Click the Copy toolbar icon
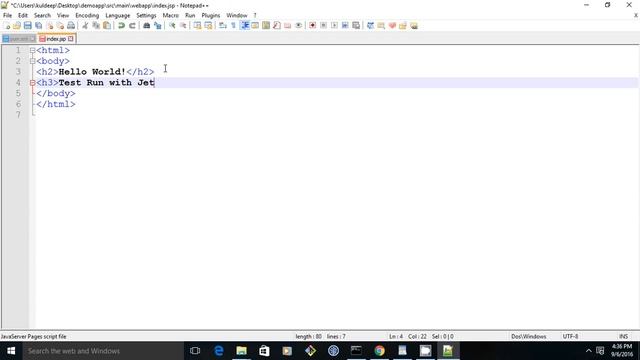 96,26
